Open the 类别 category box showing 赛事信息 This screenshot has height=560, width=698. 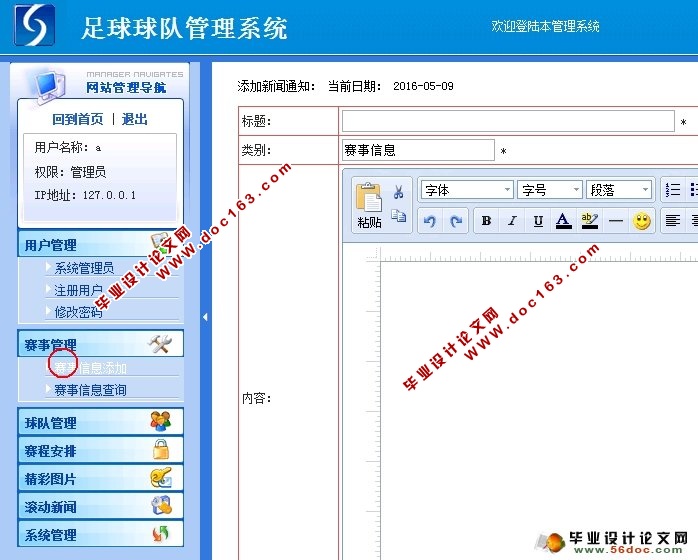tap(418, 150)
